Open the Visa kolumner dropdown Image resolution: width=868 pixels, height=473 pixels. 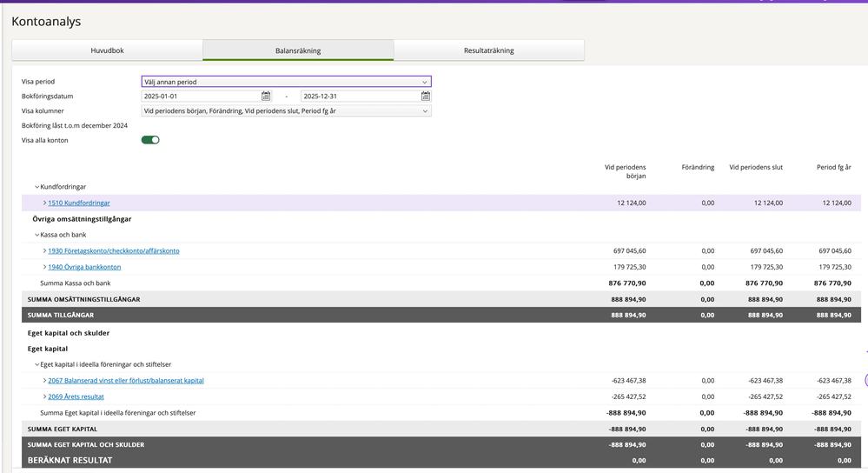pyautogui.click(x=286, y=111)
